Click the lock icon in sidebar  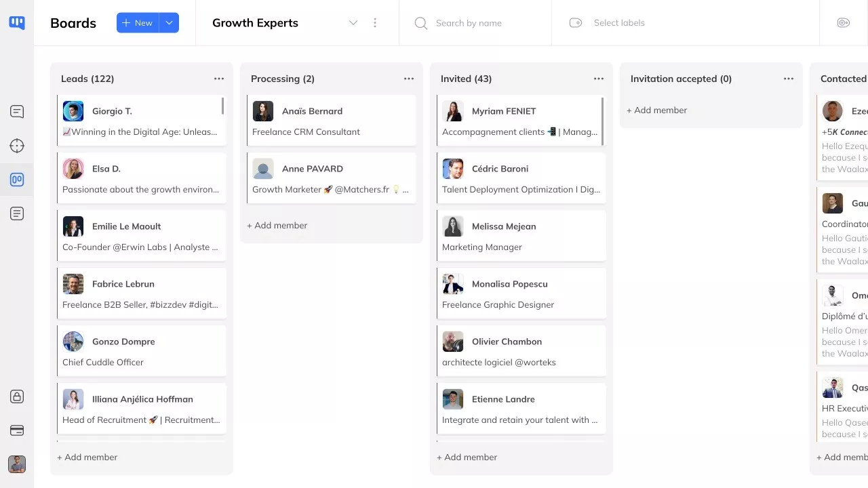pos(17,396)
